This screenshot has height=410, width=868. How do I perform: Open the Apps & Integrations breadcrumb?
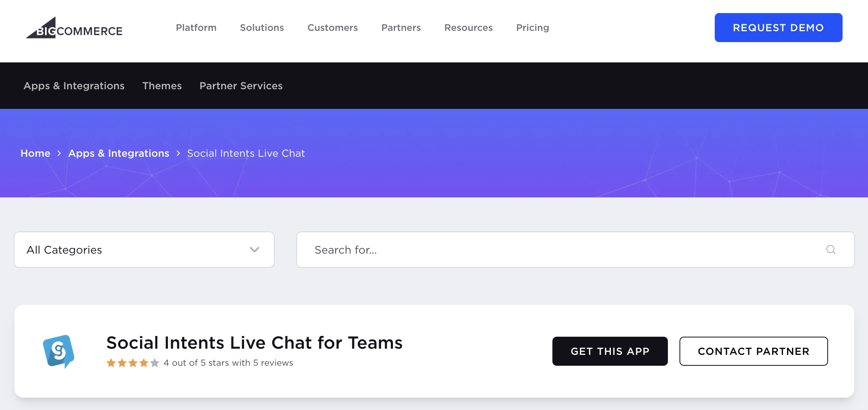118,153
